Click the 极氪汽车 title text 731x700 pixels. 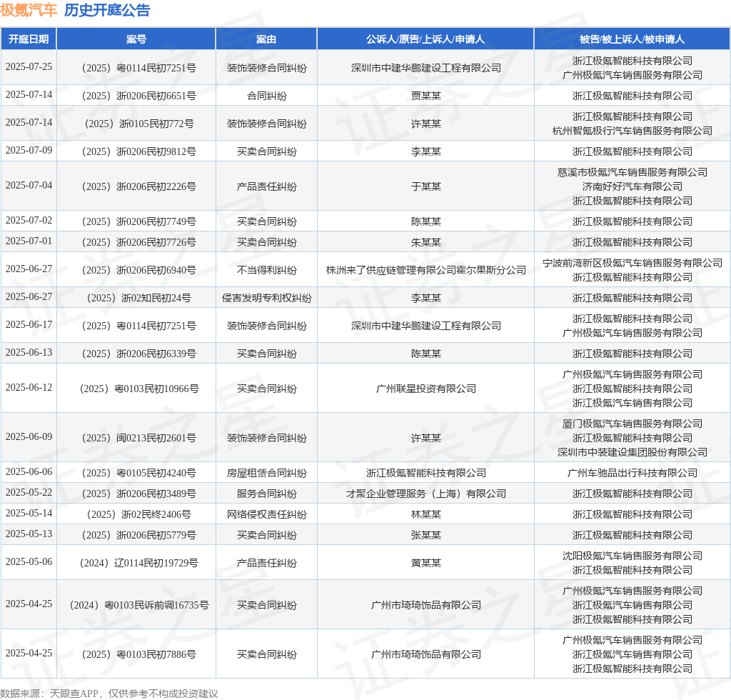click(29, 10)
